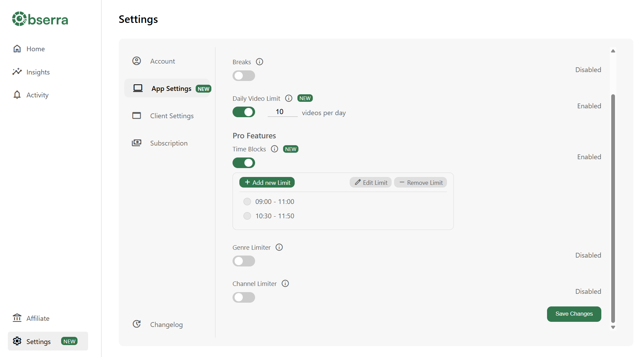This screenshot has width=644, height=357.
Task: Show info for Breaks setting
Action: pyautogui.click(x=260, y=62)
